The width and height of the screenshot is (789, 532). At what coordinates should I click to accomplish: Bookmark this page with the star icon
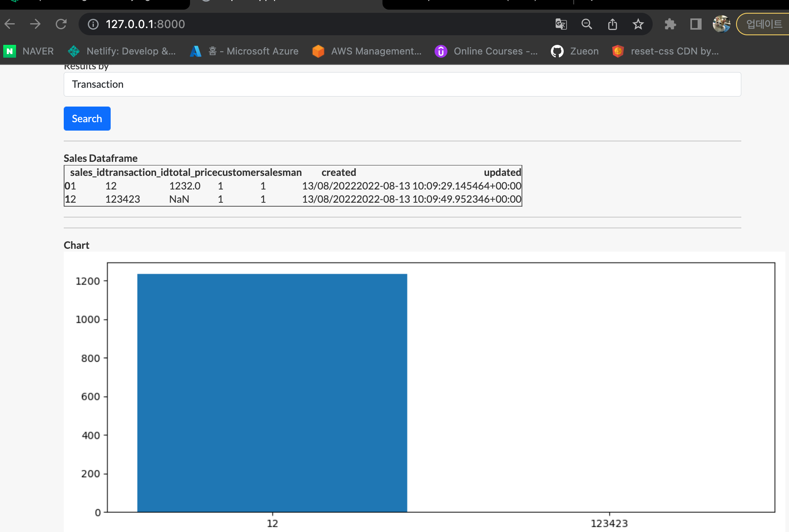tap(638, 24)
